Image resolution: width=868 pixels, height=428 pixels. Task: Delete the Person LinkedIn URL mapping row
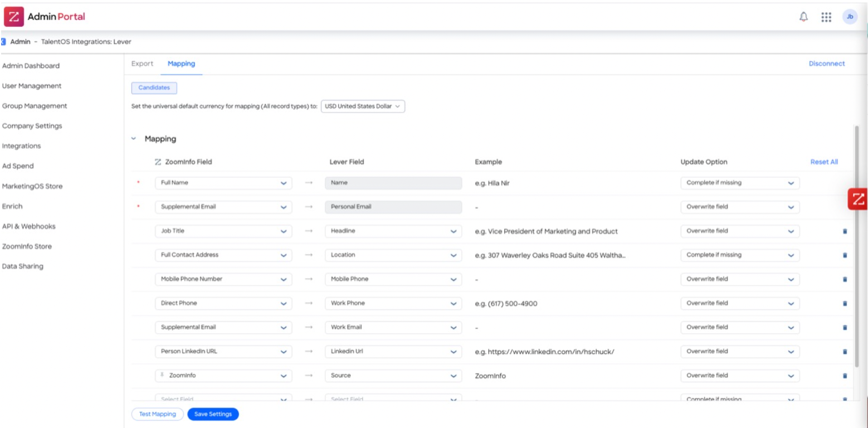pos(846,351)
